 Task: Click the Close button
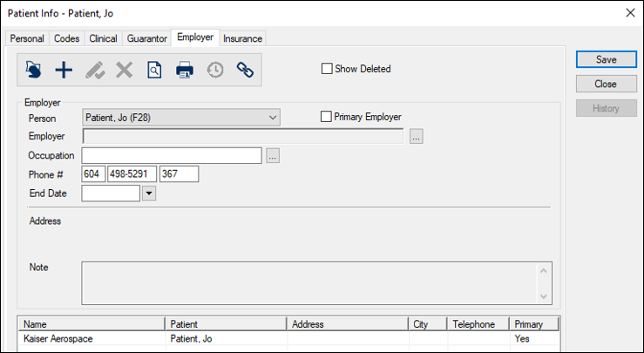[x=607, y=84]
